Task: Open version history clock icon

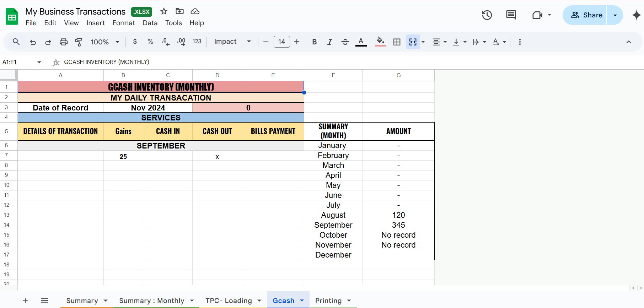Action: click(487, 15)
